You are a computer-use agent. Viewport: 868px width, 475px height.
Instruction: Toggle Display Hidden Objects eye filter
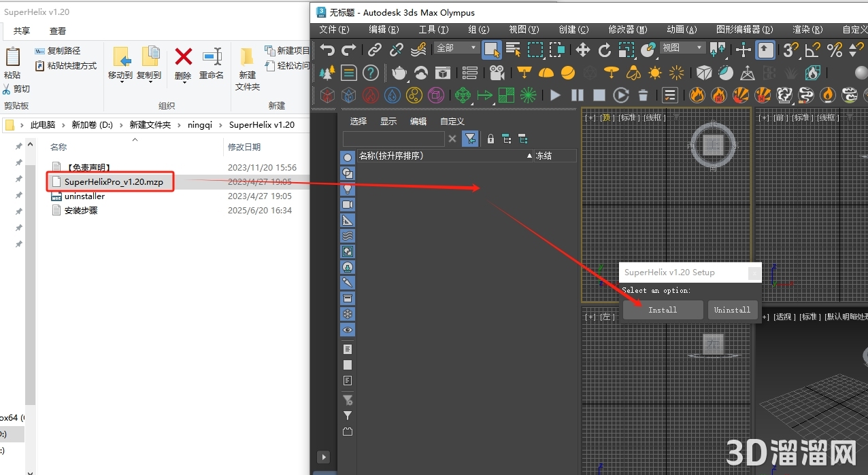[348, 330]
